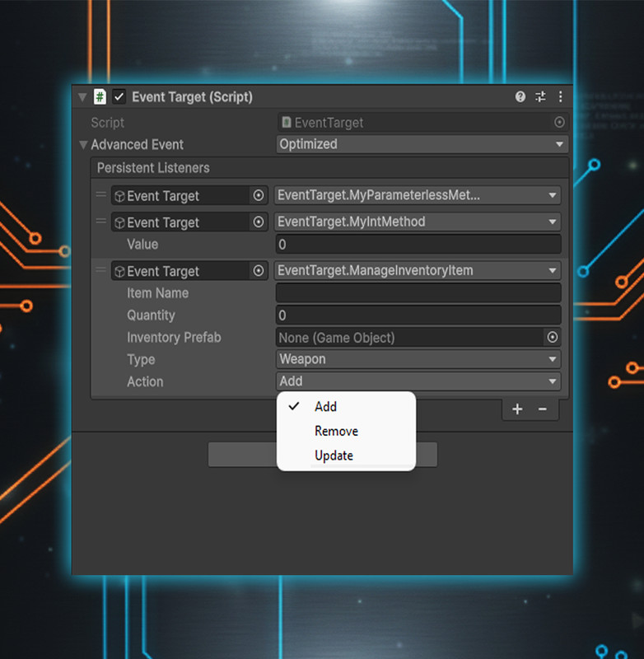Viewport: 644px width, 659px height.
Task: Grab drag handle of ManageInventoryItem listener
Action: pyautogui.click(x=100, y=270)
